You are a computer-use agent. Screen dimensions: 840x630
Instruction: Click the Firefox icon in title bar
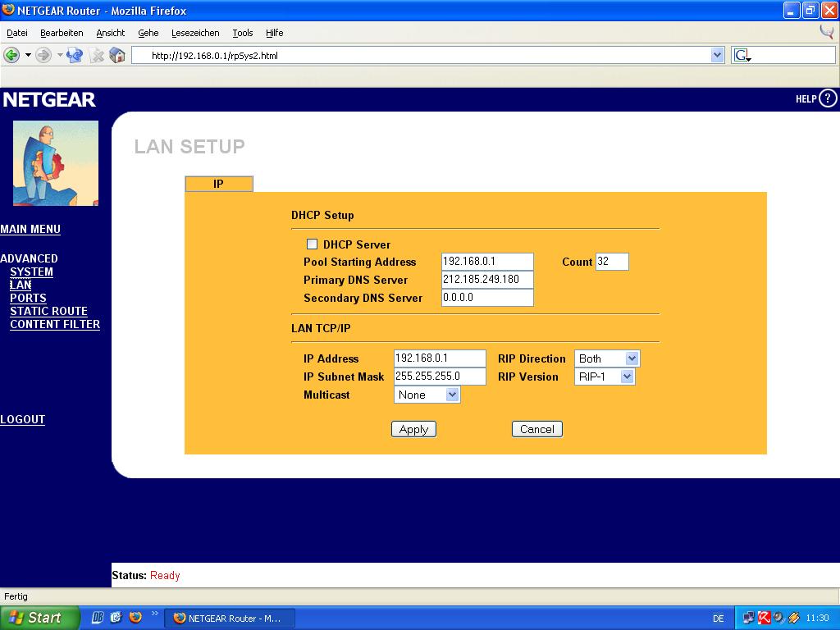(7, 10)
